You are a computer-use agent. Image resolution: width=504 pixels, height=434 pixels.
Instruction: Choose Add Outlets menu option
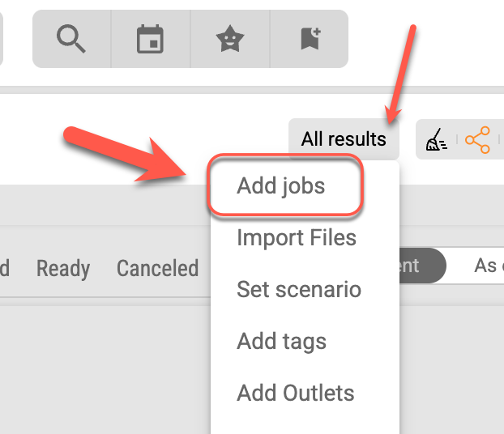[295, 394]
